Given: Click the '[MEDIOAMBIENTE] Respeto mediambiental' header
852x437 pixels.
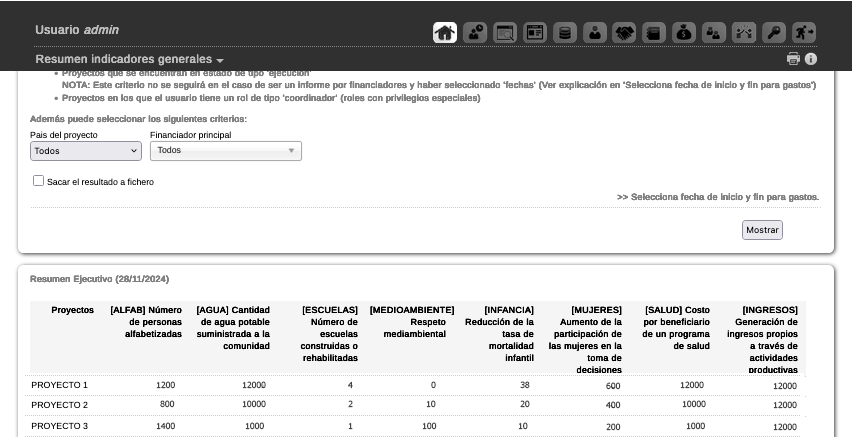Looking at the screenshot, I should [x=412, y=322].
